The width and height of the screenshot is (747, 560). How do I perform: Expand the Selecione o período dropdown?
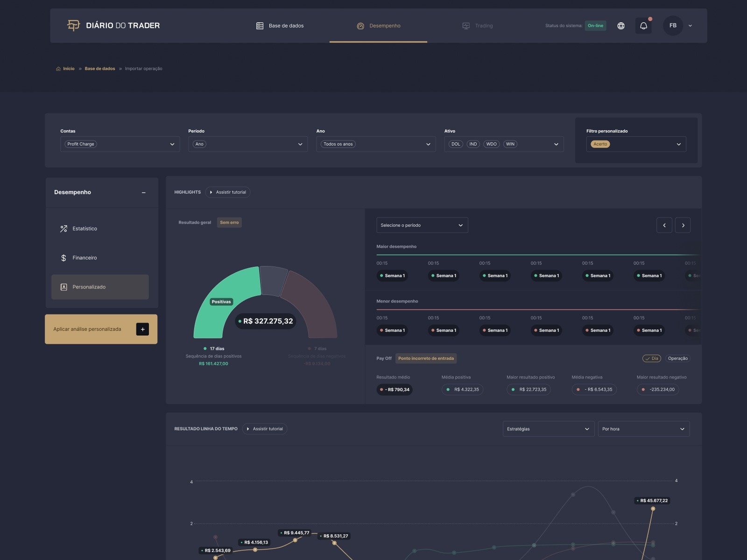click(x=422, y=225)
